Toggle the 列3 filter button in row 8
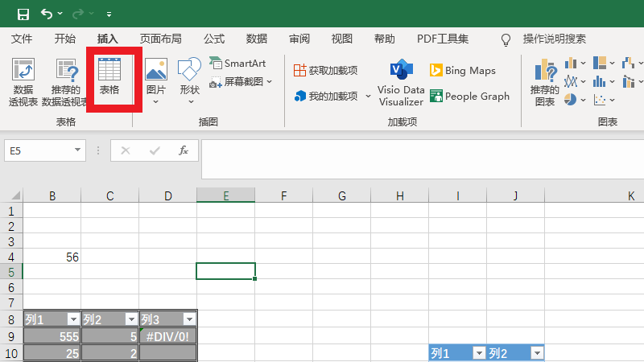 pos(189,319)
